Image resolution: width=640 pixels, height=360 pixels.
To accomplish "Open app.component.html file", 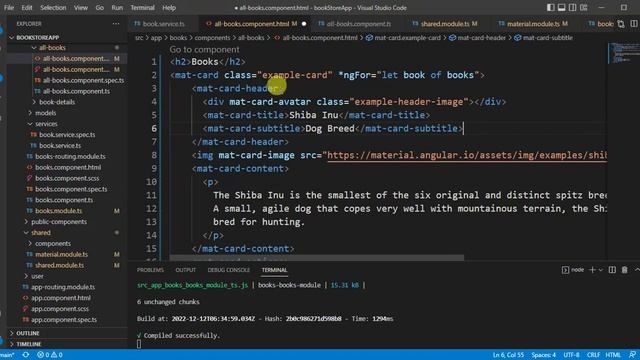I will click(x=61, y=298).
